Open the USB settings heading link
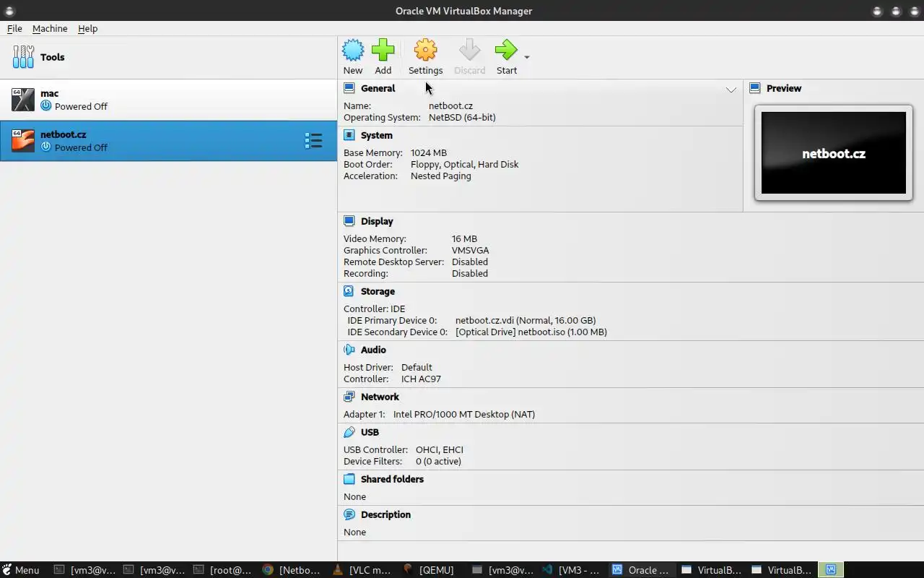Viewport: 924px width, 578px height. [x=370, y=432]
